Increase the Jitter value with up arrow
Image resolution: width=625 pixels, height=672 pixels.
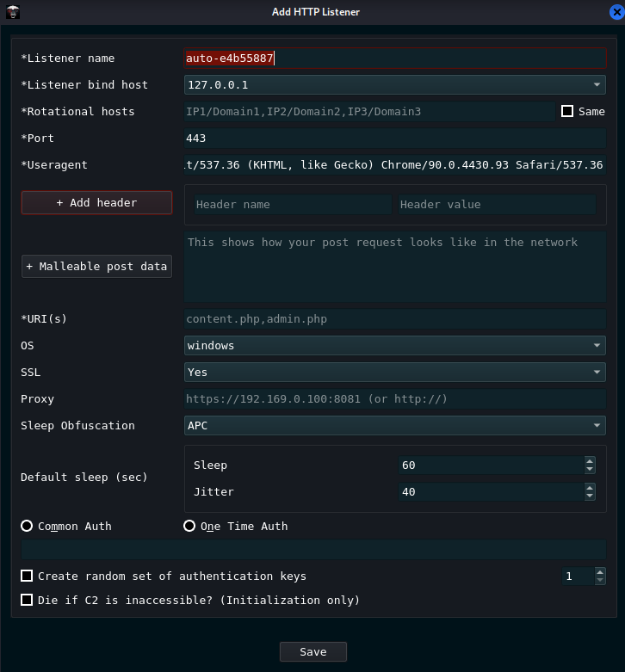click(x=590, y=488)
